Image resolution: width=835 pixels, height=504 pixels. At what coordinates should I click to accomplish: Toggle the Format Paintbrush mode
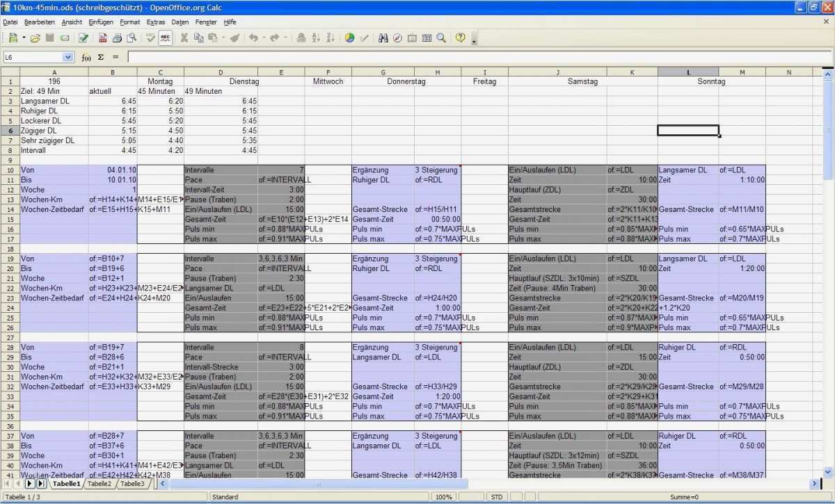235,38
